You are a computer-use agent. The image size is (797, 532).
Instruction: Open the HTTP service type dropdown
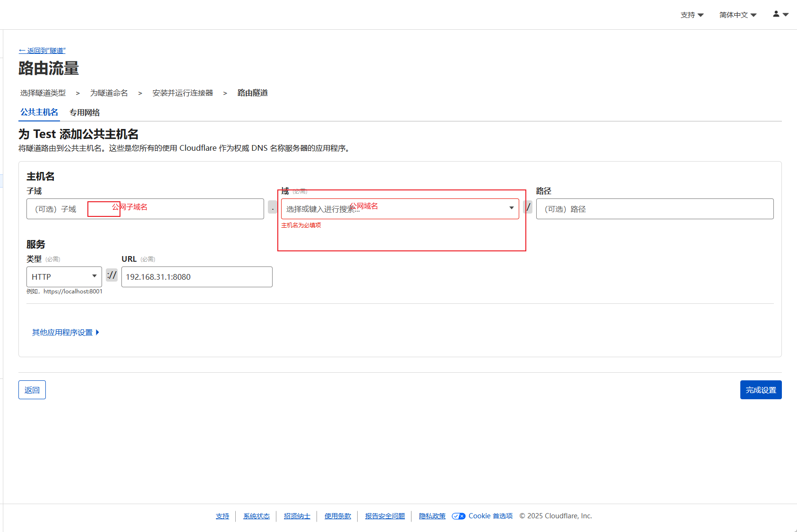click(64, 277)
